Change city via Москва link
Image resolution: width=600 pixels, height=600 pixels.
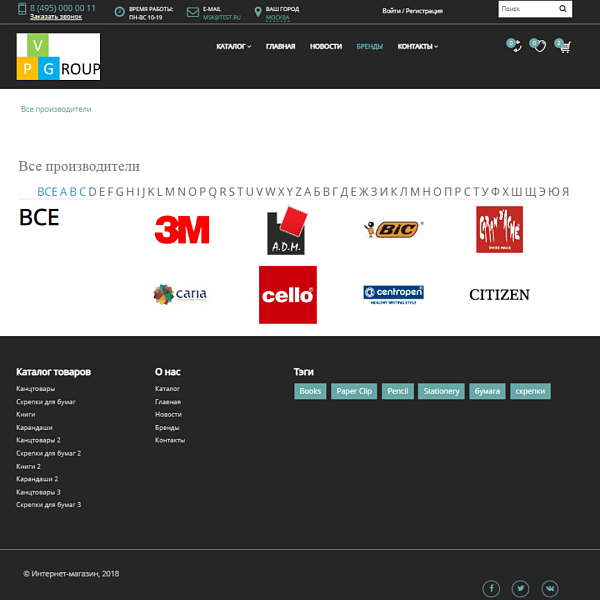277,17
